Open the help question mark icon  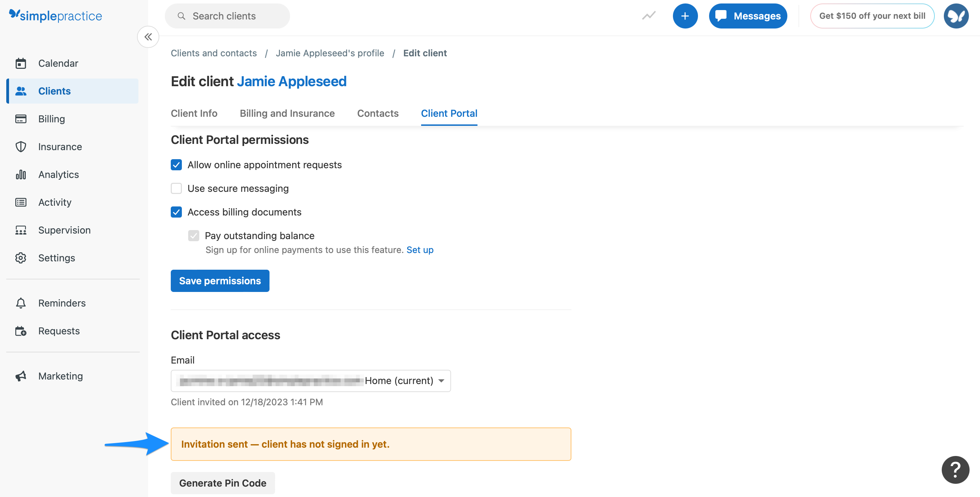tap(955, 470)
